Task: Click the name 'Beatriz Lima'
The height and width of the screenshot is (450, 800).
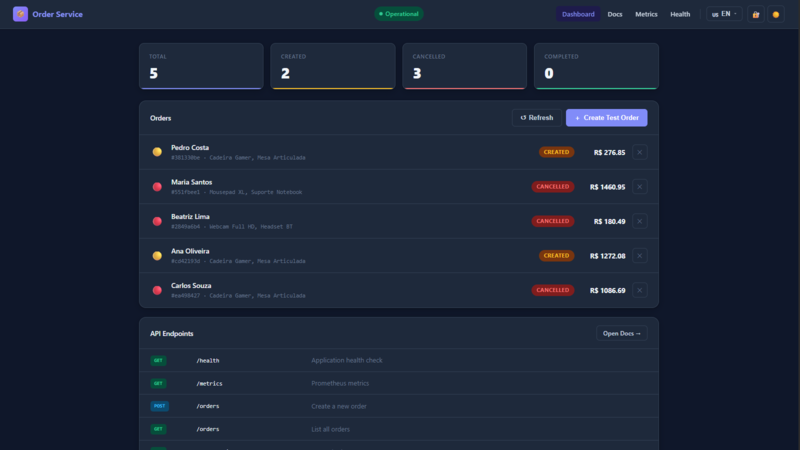Action: 190,217
